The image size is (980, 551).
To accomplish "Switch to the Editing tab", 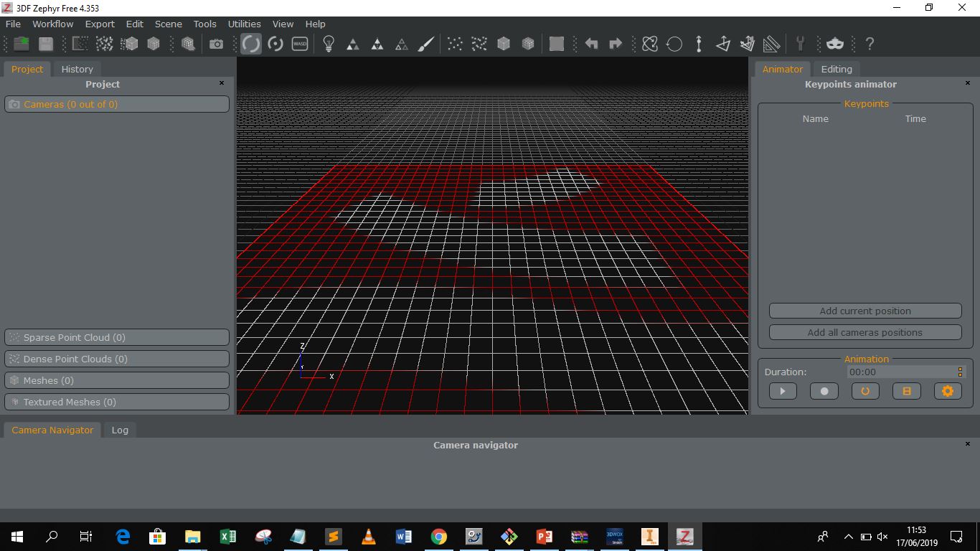I will (837, 69).
